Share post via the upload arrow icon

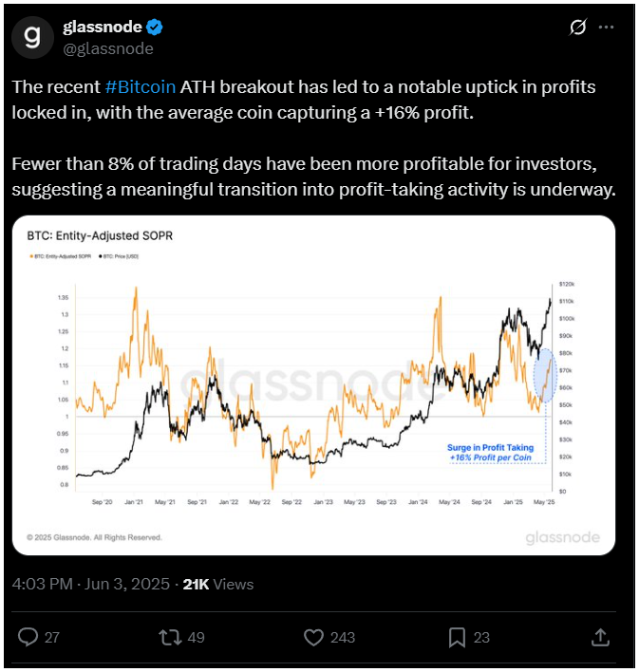[600, 637]
